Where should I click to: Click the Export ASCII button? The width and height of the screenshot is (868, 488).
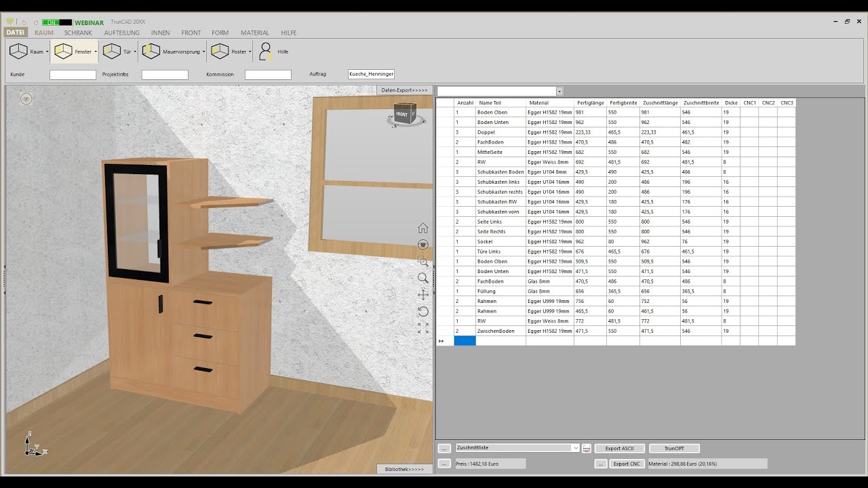pos(619,448)
